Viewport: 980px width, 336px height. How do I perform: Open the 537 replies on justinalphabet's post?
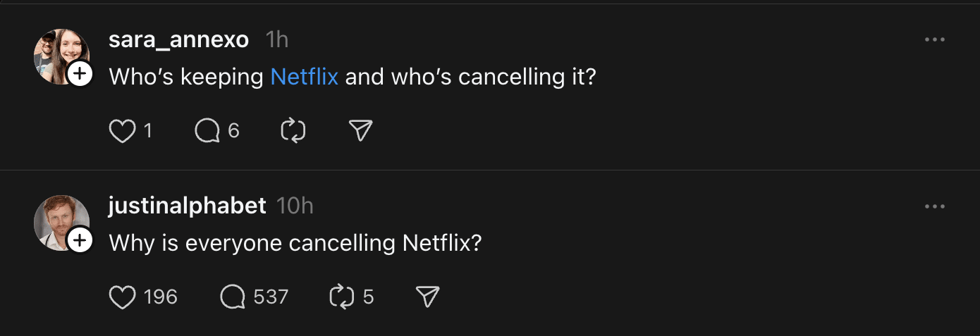click(233, 297)
